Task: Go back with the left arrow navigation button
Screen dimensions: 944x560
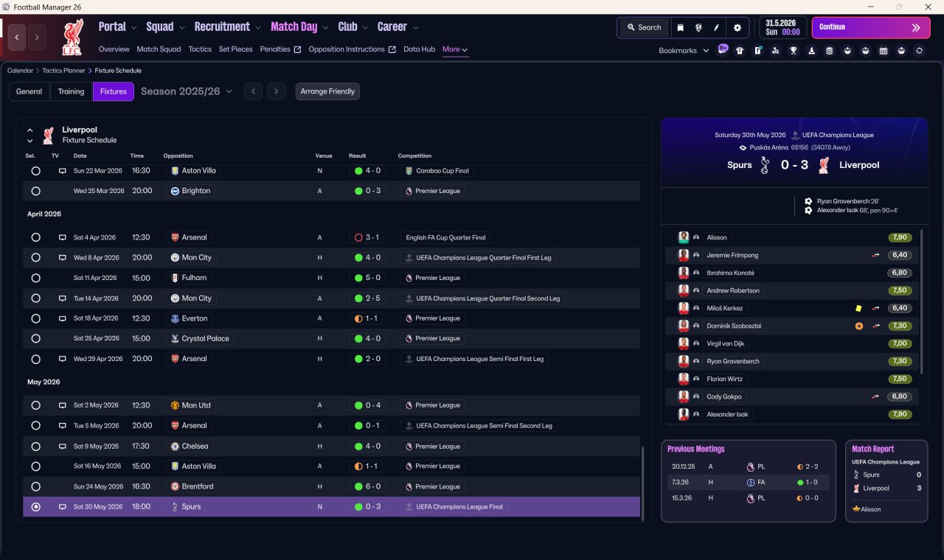Action: 17,37
